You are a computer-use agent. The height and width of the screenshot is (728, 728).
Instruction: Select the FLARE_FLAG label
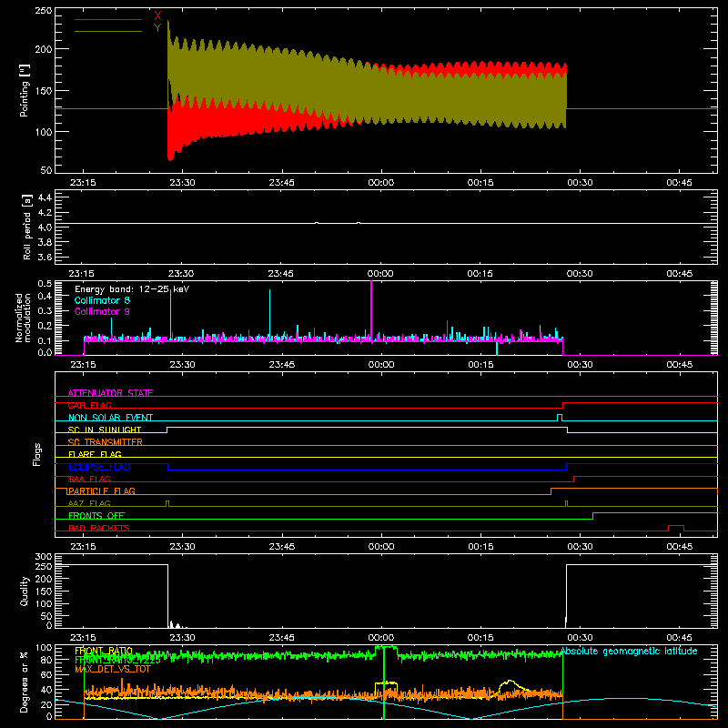tap(95, 454)
